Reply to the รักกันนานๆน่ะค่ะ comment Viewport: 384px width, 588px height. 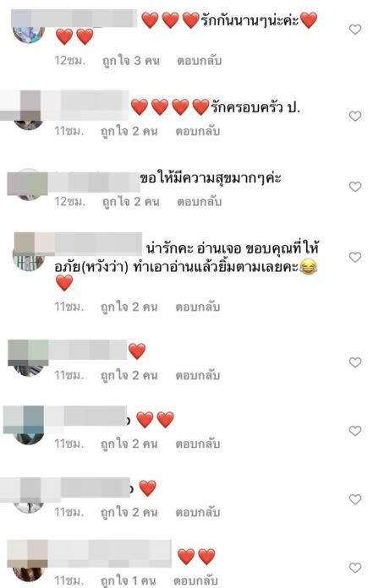point(199,61)
